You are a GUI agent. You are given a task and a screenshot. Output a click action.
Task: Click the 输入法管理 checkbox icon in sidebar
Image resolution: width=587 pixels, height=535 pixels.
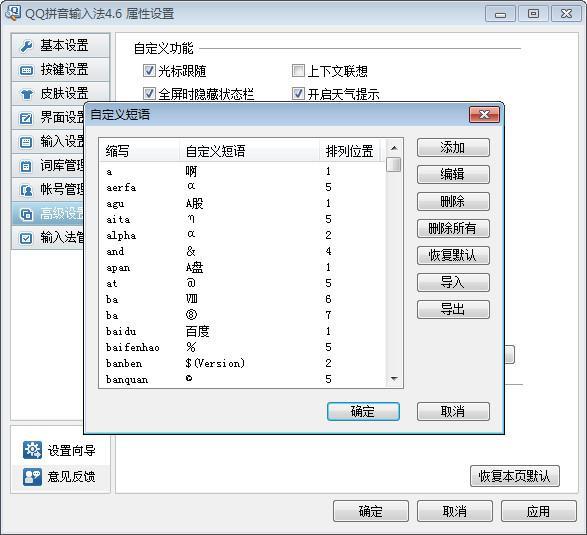pos(26,238)
